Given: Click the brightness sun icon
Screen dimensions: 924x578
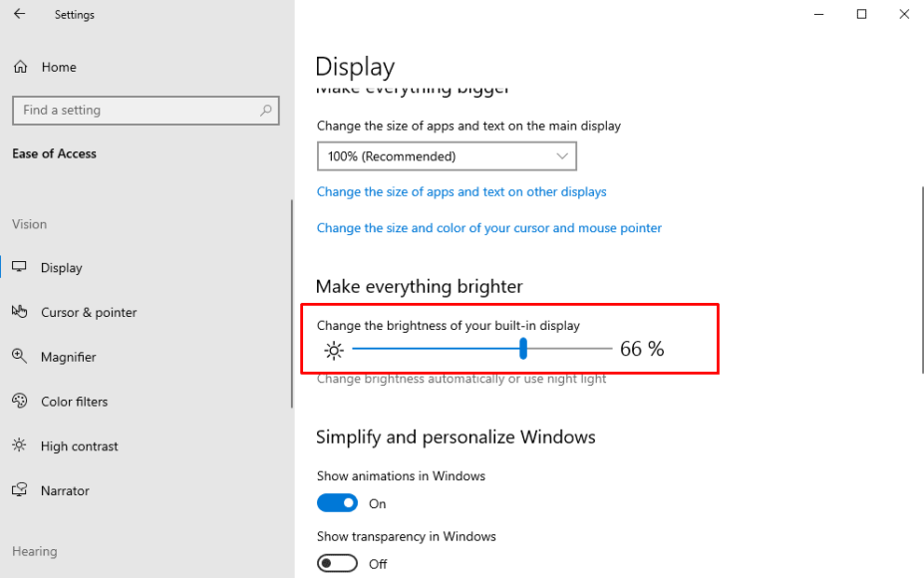Looking at the screenshot, I should [x=334, y=349].
